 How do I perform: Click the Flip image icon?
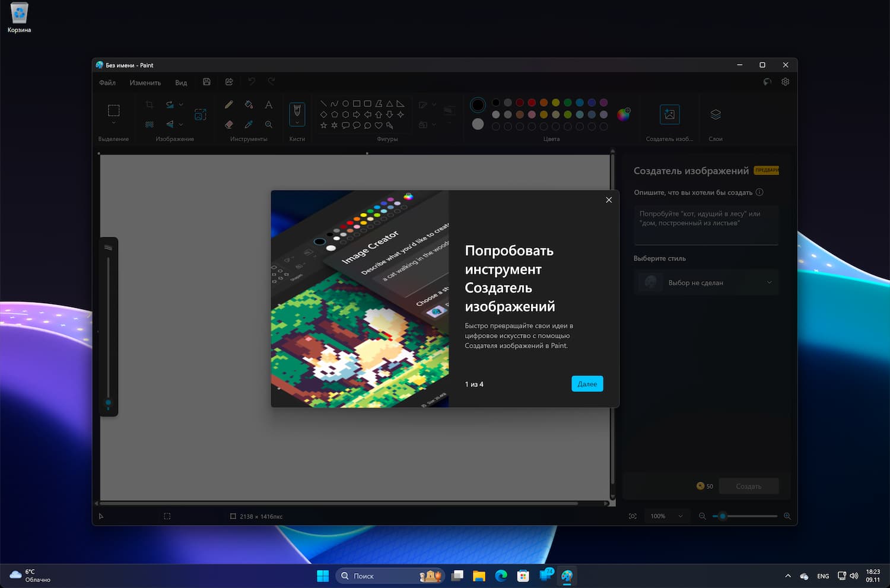[x=170, y=124]
